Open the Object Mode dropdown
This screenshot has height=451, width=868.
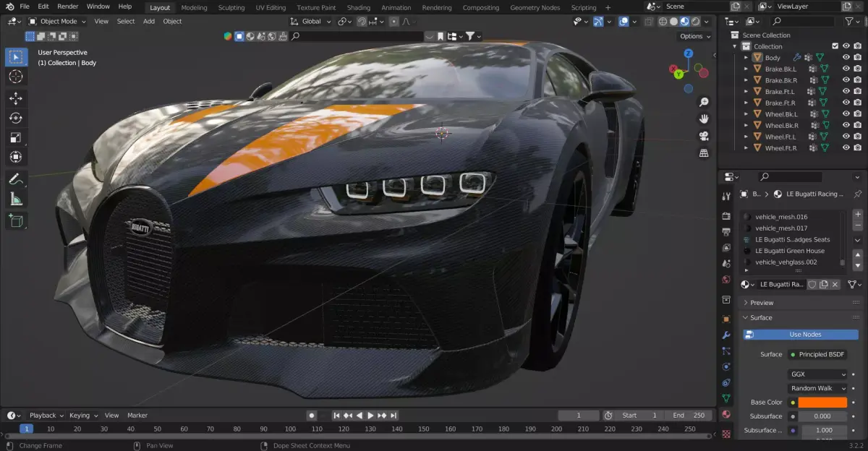point(57,21)
